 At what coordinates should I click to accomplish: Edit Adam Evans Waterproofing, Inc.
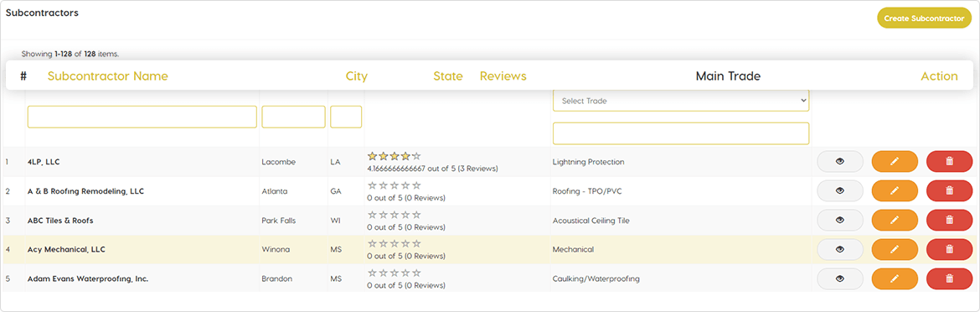tap(895, 278)
